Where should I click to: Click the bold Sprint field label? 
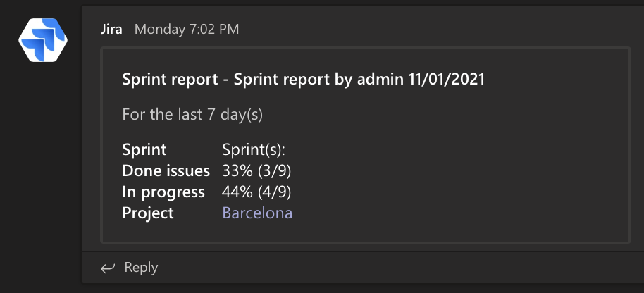(144, 149)
